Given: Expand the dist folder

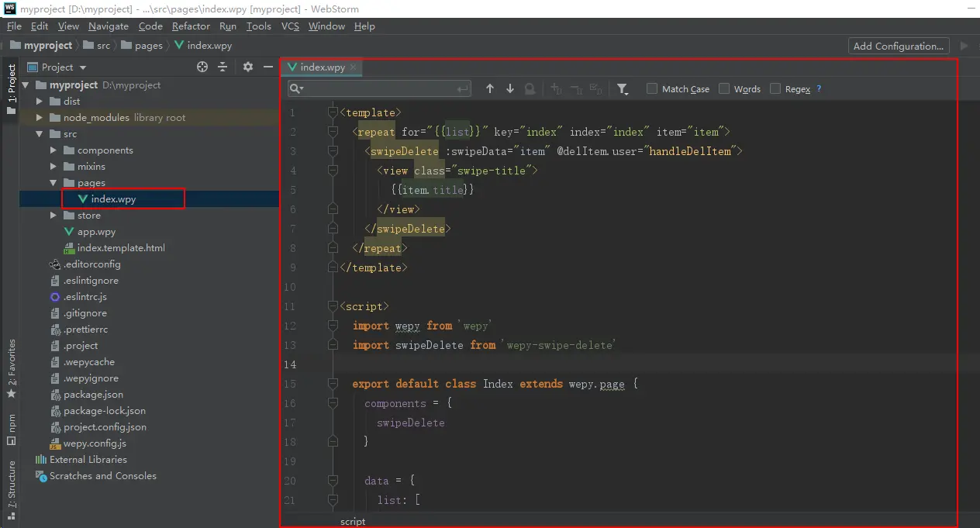Looking at the screenshot, I should tap(40, 101).
